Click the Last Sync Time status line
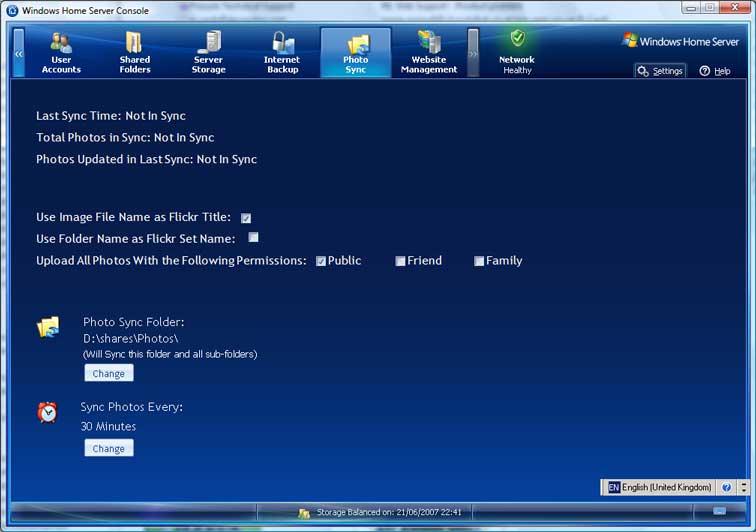Image resolution: width=756 pixels, height=532 pixels. pyautogui.click(x=111, y=116)
